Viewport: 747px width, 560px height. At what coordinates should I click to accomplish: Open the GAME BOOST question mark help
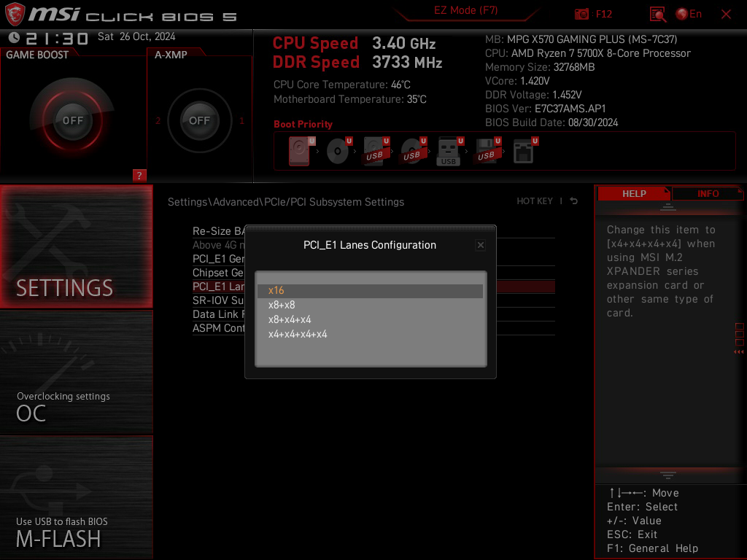[139, 175]
